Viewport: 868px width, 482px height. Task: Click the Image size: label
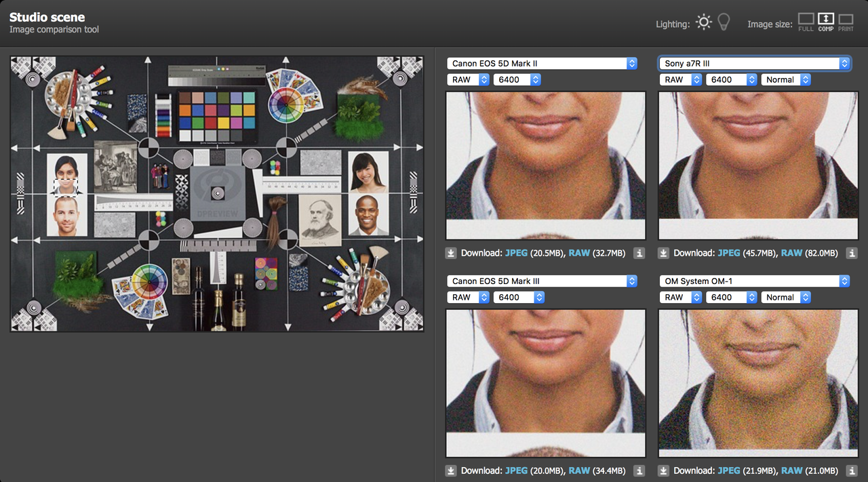point(770,24)
